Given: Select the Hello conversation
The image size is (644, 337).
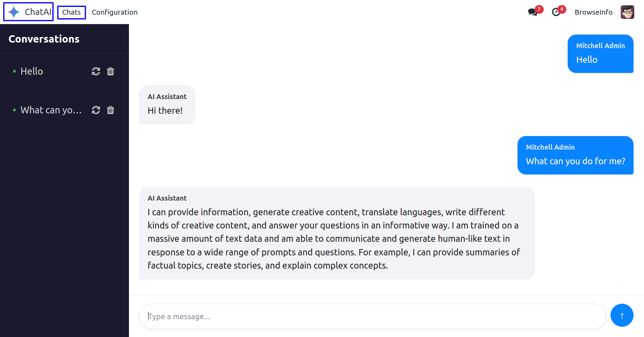Looking at the screenshot, I should point(32,71).
